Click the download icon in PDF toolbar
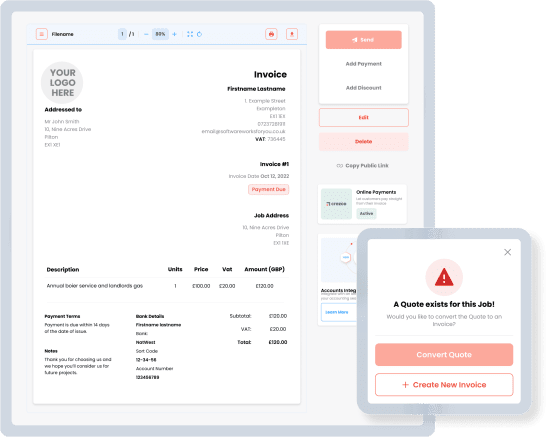 pos(292,34)
